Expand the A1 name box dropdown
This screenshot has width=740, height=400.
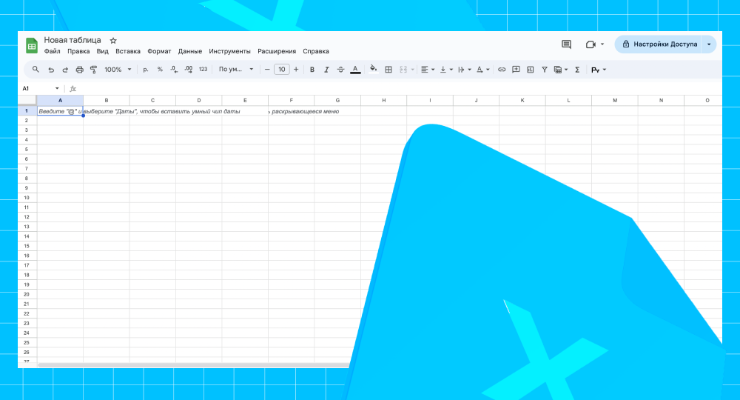pyautogui.click(x=57, y=88)
